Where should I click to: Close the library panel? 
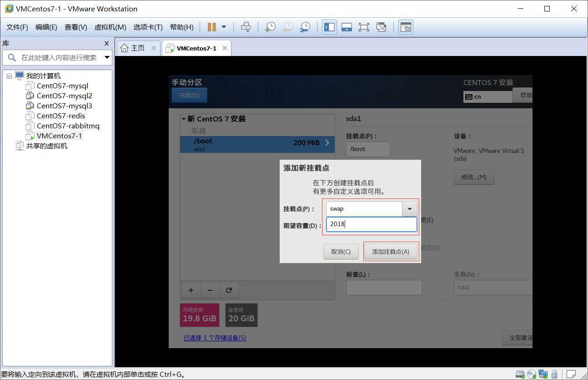(107, 44)
